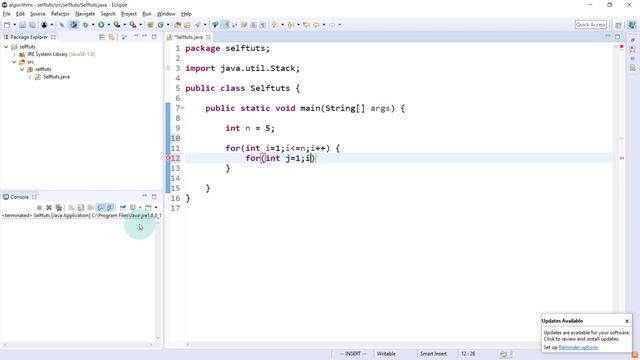640x360 pixels.
Task: Open the File menu
Action: (x=7, y=14)
